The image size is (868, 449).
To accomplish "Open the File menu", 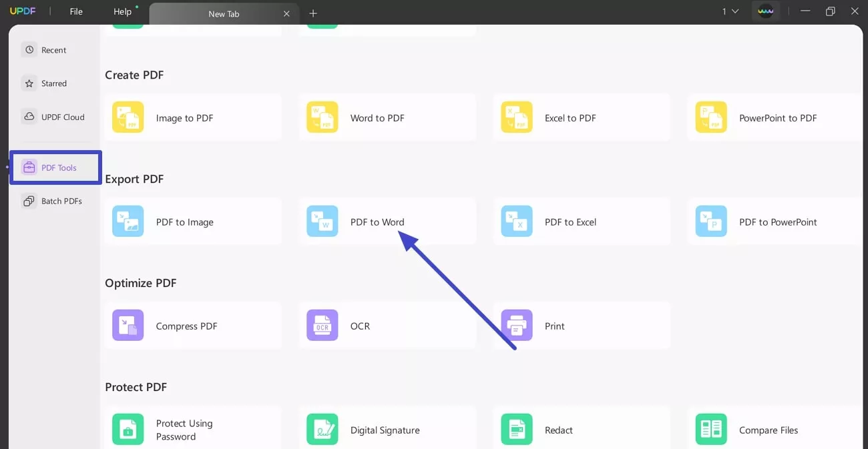I will (76, 11).
